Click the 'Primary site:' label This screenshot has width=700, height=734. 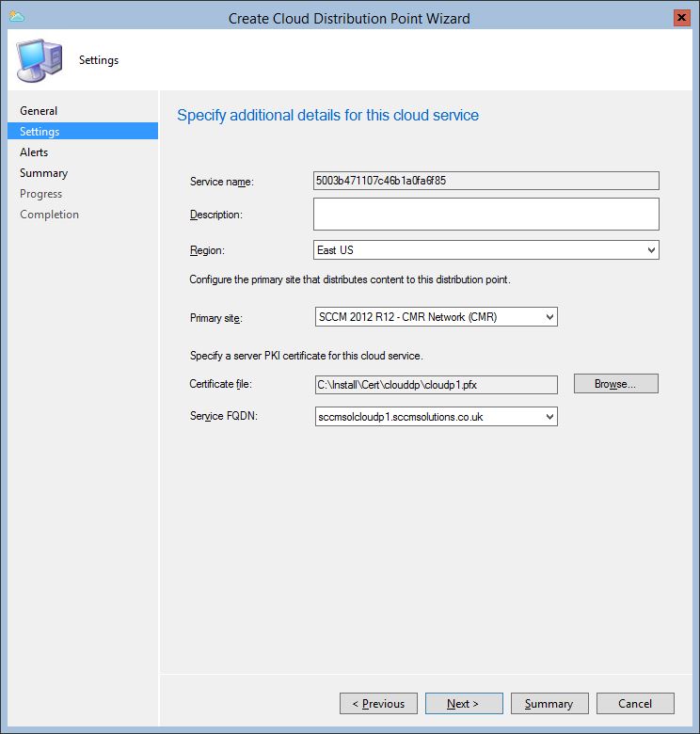point(215,318)
